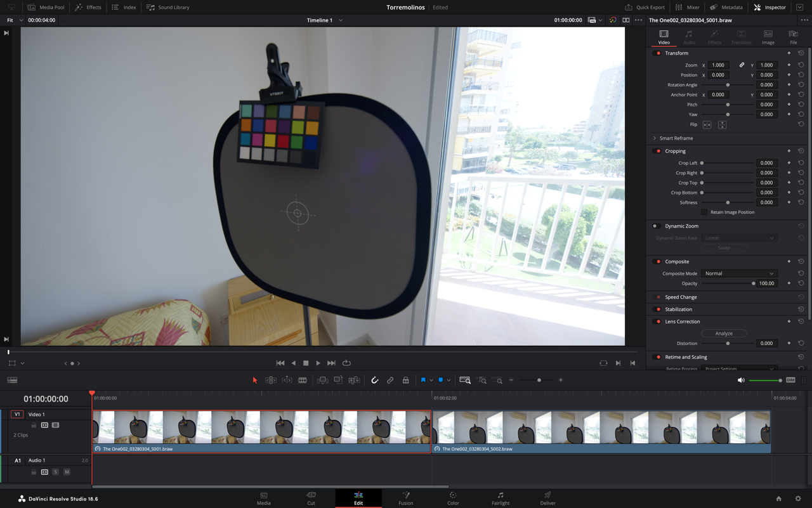This screenshot has width=812, height=508.
Task: Click the Flip horizontal icon
Action: pos(707,125)
